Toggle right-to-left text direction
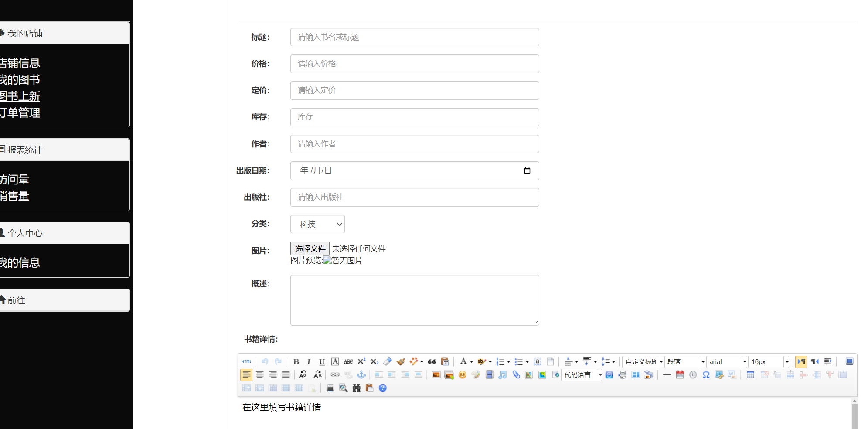 coord(815,361)
